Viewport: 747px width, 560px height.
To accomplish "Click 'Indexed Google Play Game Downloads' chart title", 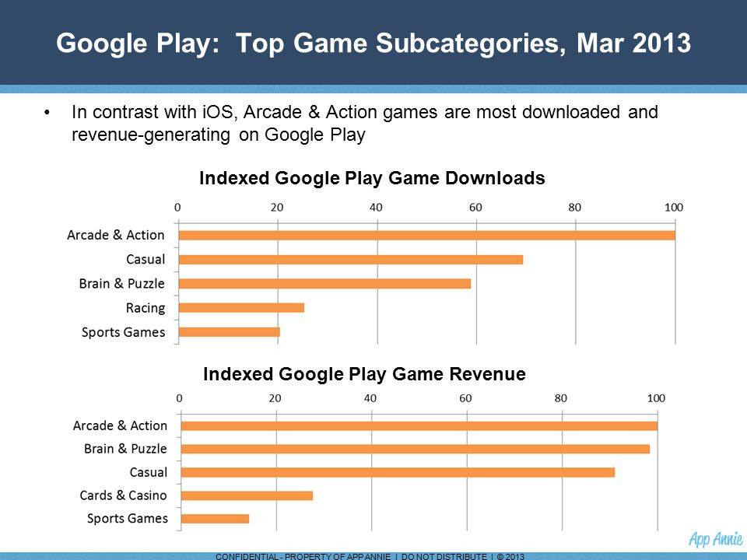I will (x=372, y=178).
